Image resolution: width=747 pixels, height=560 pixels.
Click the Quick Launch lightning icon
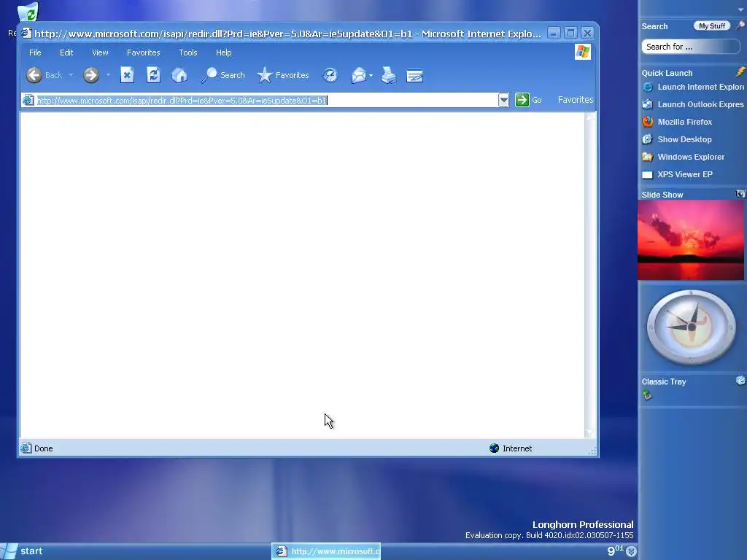pos(740,72)
